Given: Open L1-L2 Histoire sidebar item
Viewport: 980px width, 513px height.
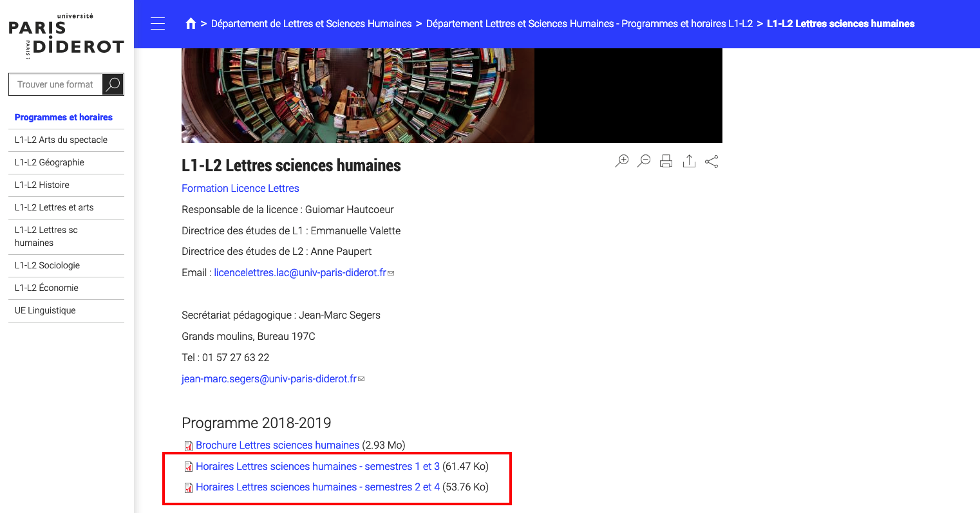Looking at the screenshot, I should (x=42, y=185).
